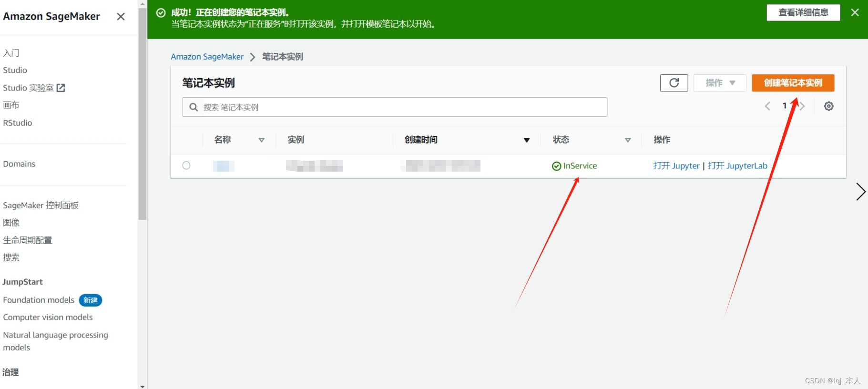Viewport: 868px width, 389px height.
Task: Open Foundation models in sidebar
Action: point(39,300)
